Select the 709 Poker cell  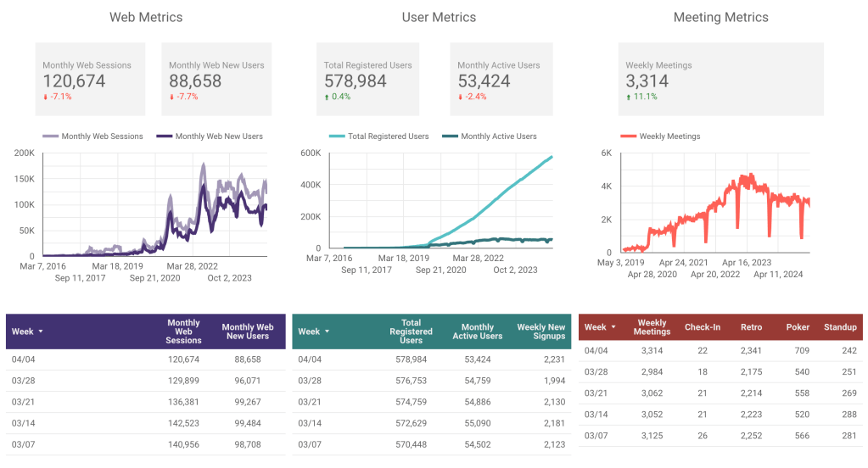[x=802, y=351]
